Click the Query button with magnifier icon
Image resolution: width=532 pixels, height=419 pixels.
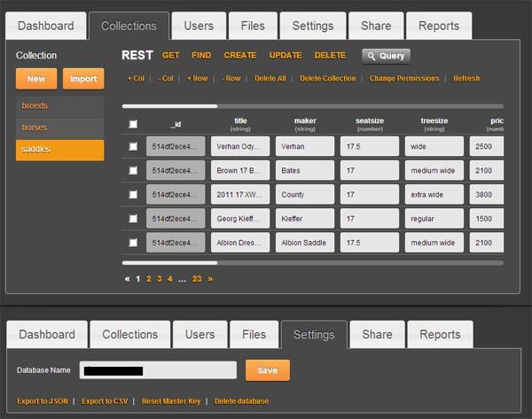tap(386, 56)
